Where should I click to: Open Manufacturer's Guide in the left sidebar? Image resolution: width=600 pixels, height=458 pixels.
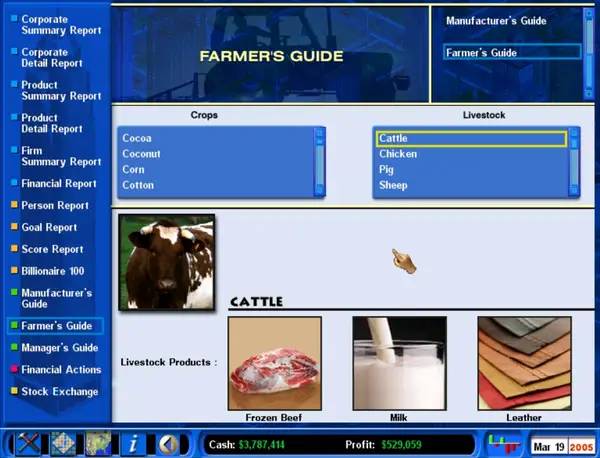56,298
